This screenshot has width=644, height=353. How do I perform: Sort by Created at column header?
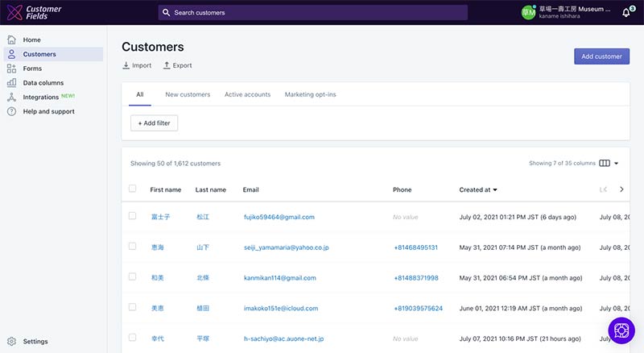click(477, 190)
